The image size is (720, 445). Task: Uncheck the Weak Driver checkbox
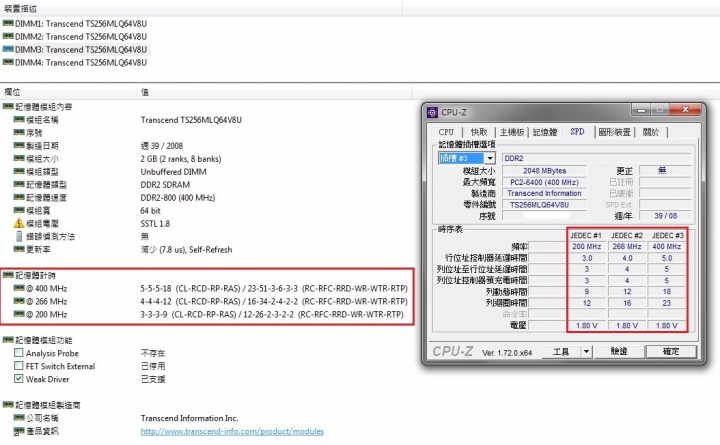[x=18, y=379]
